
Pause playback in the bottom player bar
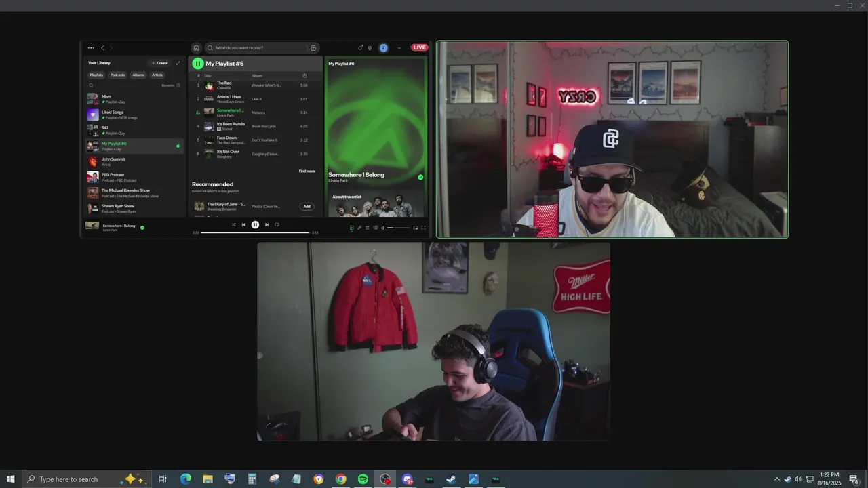(x=255, y=225)
